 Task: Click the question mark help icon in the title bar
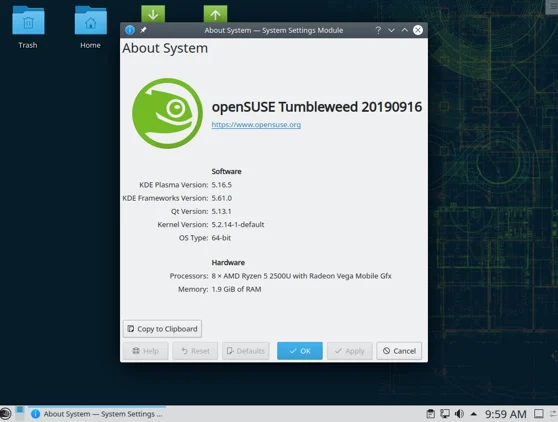click(x=378, y=30)
